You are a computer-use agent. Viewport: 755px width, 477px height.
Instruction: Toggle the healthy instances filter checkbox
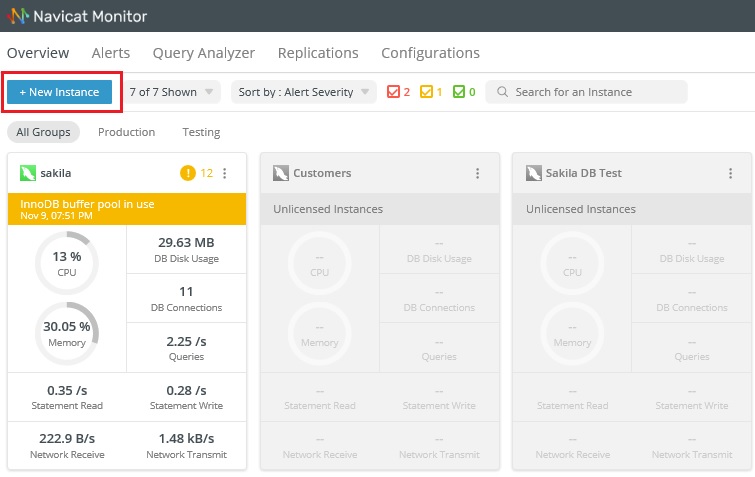pyautogui.click(x=459, y=91)
